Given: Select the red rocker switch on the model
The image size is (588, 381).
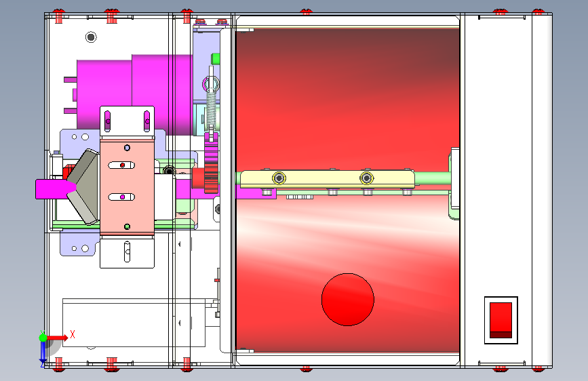Looking at the screenshot, I should point(501,320).
